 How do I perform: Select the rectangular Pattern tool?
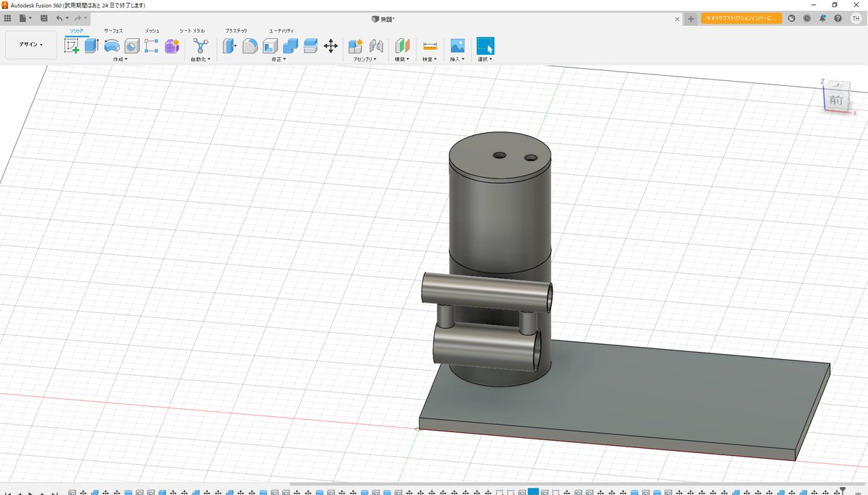pos(151,46)
